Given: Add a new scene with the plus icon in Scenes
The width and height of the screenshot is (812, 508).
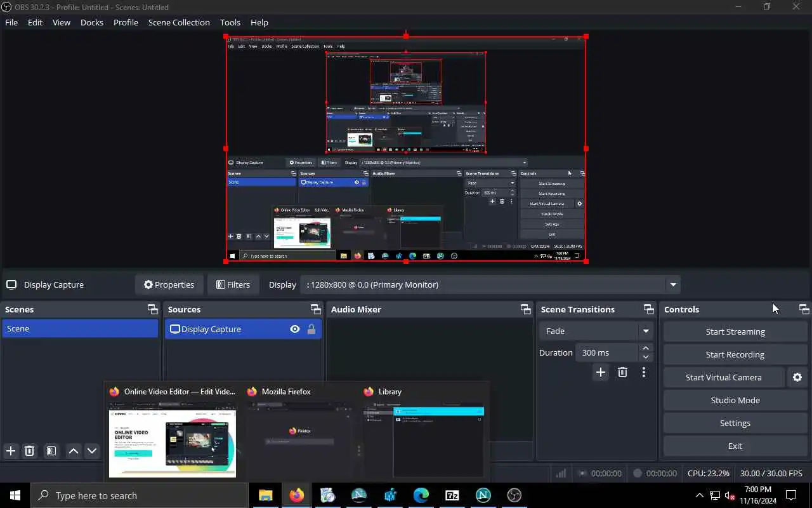Looking at the screenshot, I should (11, 451).
